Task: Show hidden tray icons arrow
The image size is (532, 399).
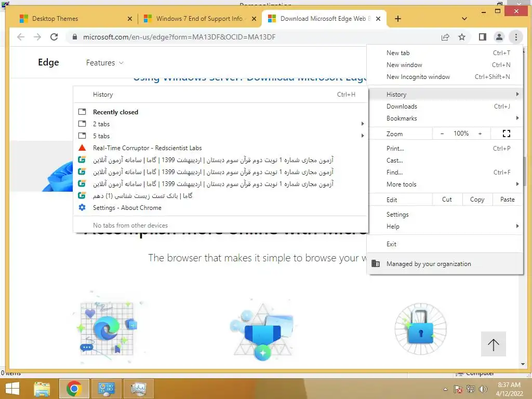Action: pyautogui.click(x=445, y=389)
